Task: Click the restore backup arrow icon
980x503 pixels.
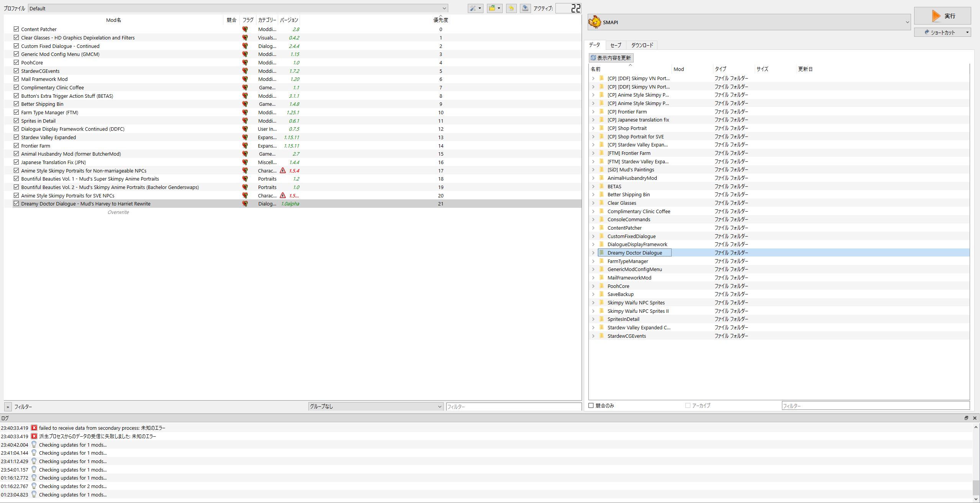Action: pos(511,8)
